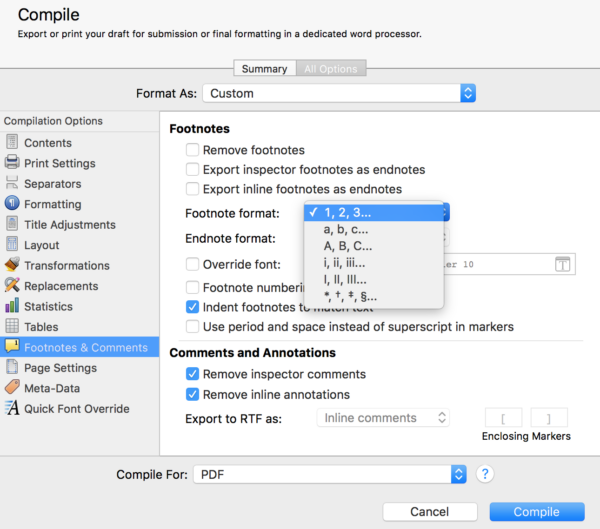The image size is (600, 529).
Task: Open the Format As dropdown
Action: coord(339,93)
